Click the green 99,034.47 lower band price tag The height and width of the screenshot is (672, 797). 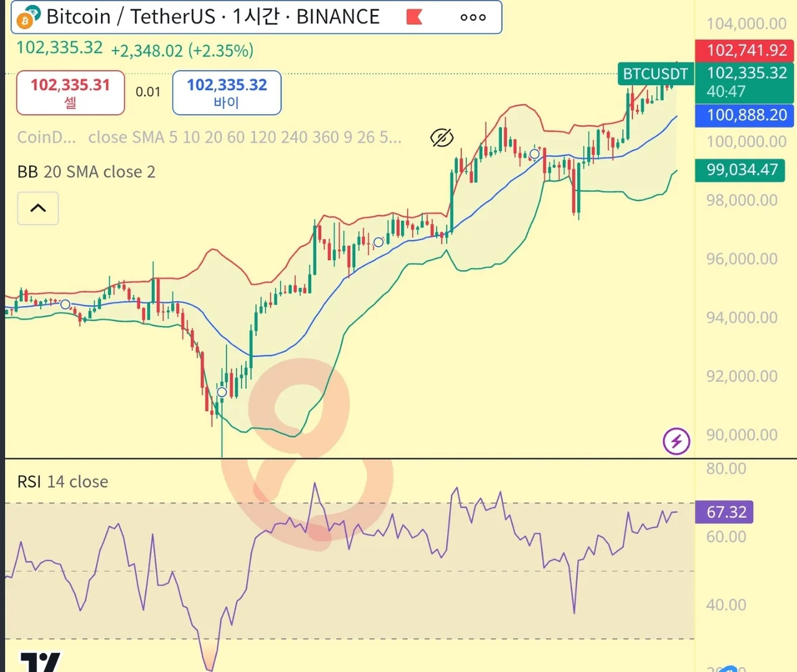(x=740, y=170)
